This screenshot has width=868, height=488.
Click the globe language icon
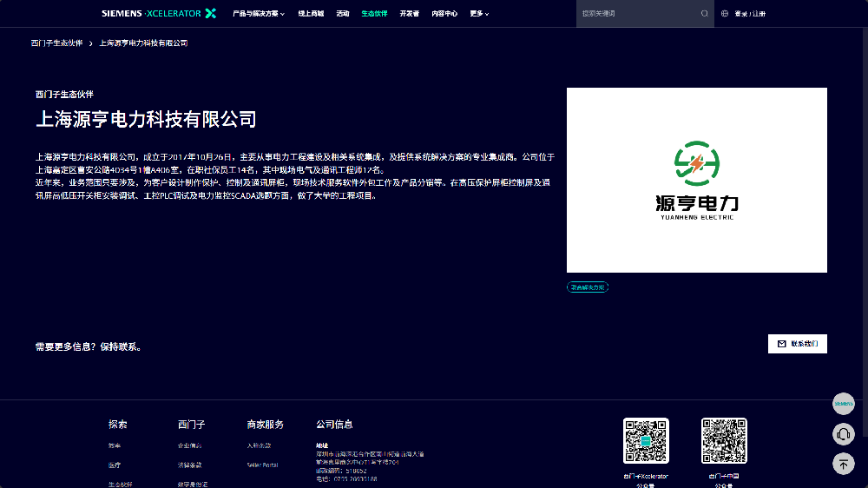(x=725, y=13)
